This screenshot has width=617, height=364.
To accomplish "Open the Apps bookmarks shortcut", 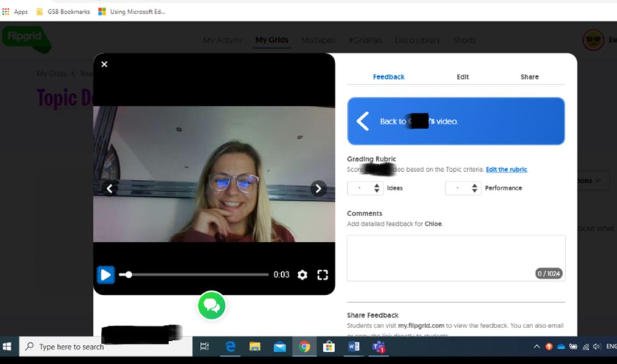I will [x=15, y=12].
